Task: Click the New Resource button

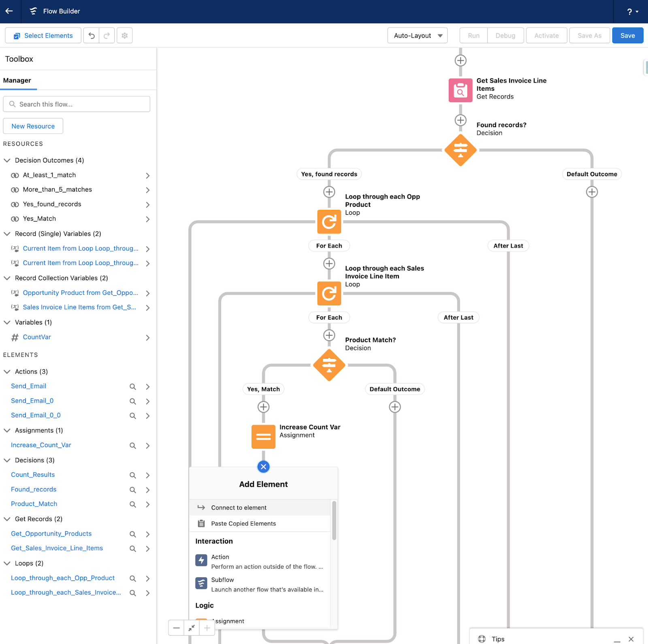Action: click(x=33, y=126)
